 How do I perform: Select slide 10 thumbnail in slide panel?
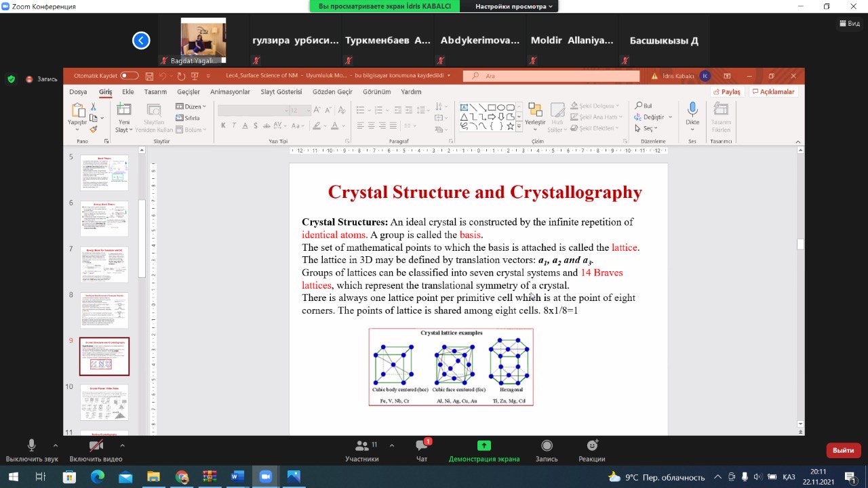[x=104, y=402]
